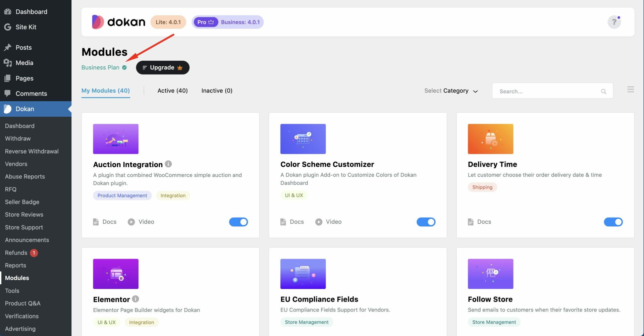Click the search magnifier icon

603,91
